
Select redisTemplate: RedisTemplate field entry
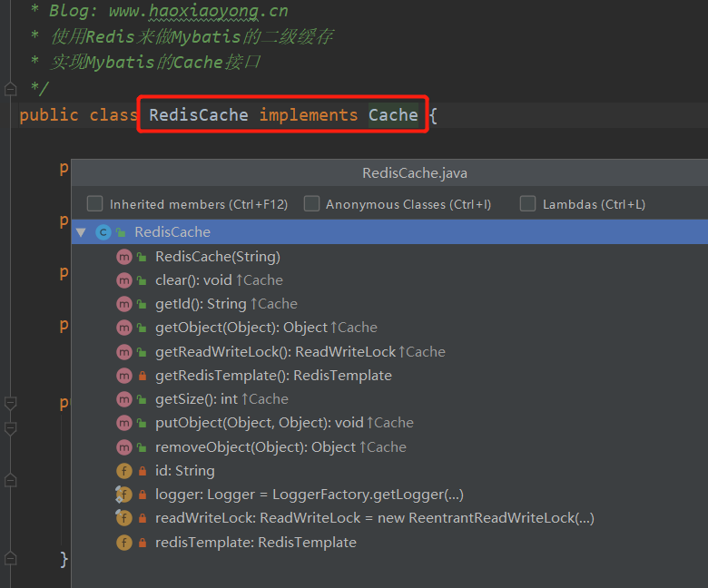(x=256, y=543)
